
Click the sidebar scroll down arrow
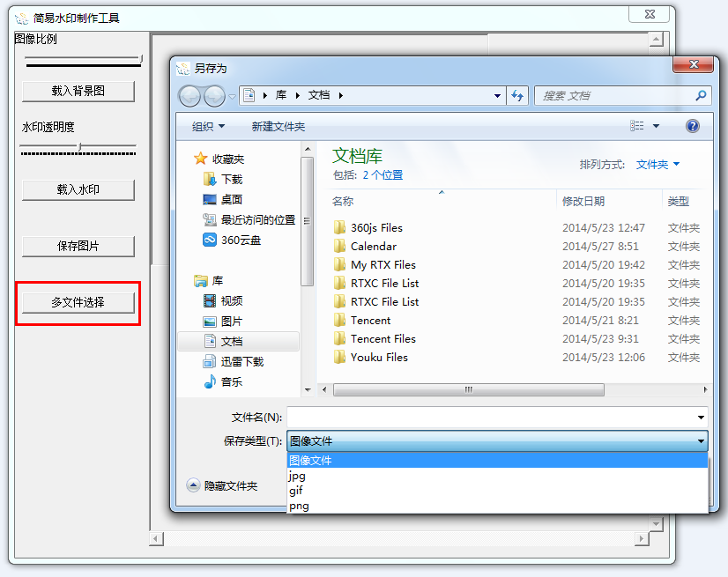[x=308, y=390]
